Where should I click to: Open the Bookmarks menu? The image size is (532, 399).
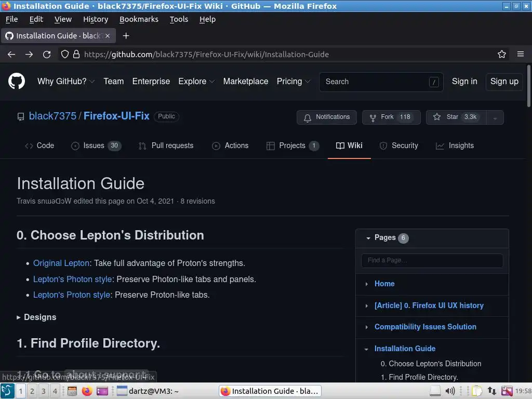pyautogui.click(x=139, y=19)
